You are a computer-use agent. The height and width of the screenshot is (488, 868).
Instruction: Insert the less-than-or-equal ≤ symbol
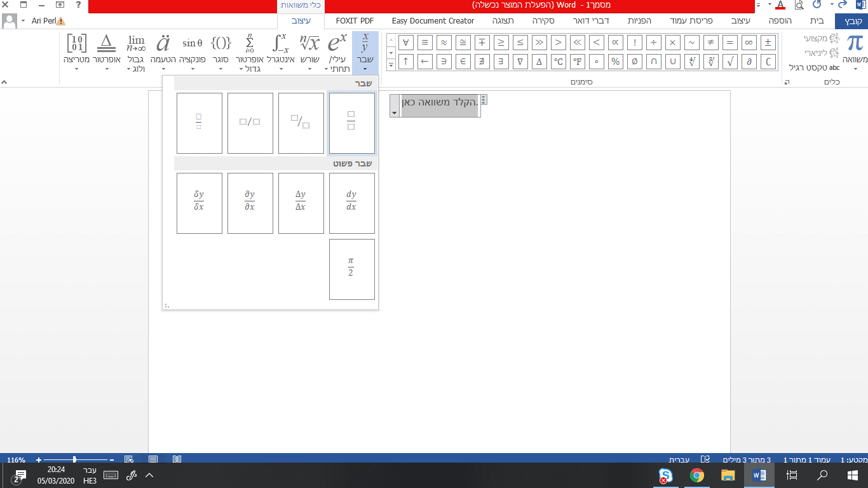coord(520,43)
